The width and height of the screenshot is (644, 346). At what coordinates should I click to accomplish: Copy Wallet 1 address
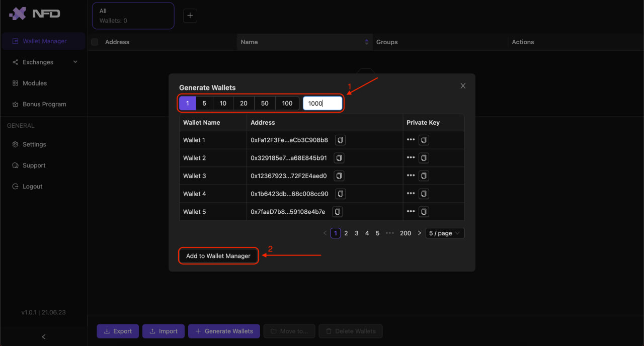[x=340, y=140]
